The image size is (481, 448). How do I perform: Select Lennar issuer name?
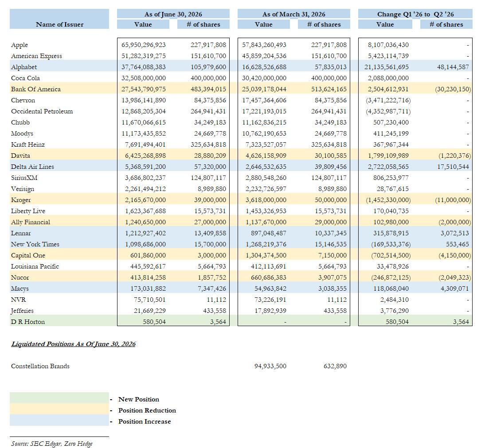coord(21,233)
